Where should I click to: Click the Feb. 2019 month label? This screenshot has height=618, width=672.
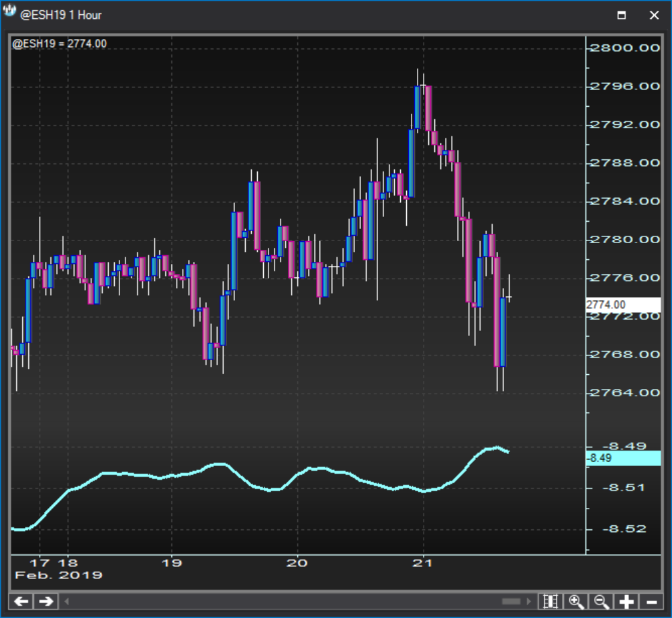[58, 575]
